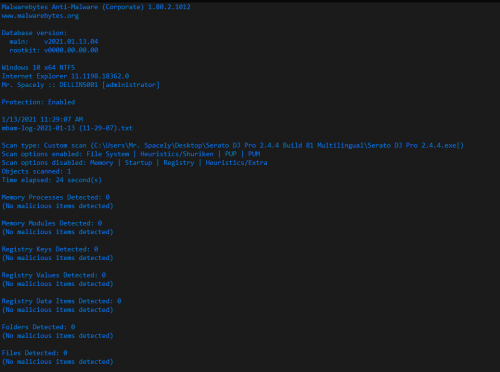The width and height of the screenshot is (500, 372).
Task: Click the Time elapsed 24 seconds line
Action: tap(52, 180)
